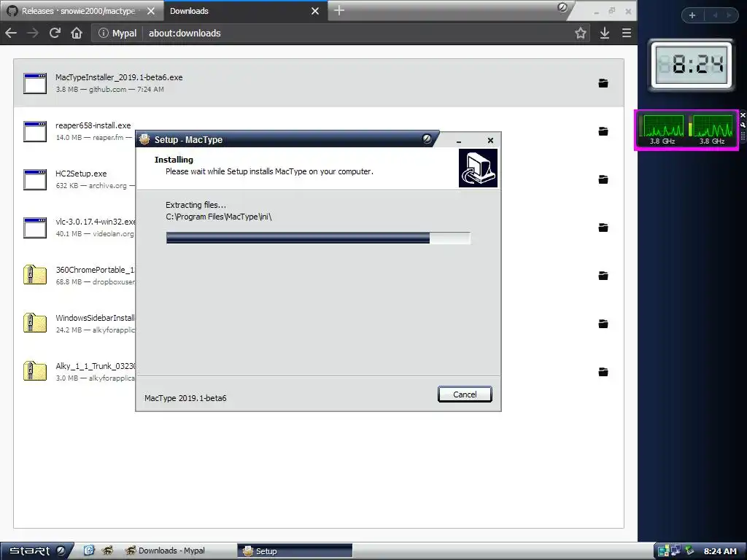
Task: Add a gadget with the sidebar plus button
Action: click(692, 15)
